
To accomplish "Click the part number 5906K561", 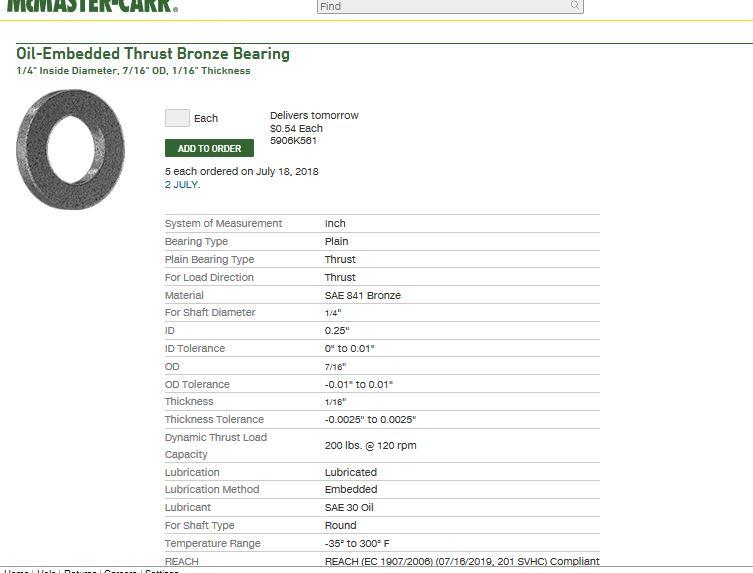I will coord(293,141).
